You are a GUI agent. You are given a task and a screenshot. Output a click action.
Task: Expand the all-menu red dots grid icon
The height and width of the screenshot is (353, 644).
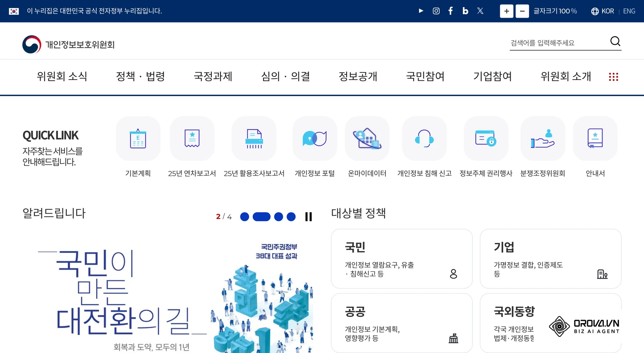(613, 77)
